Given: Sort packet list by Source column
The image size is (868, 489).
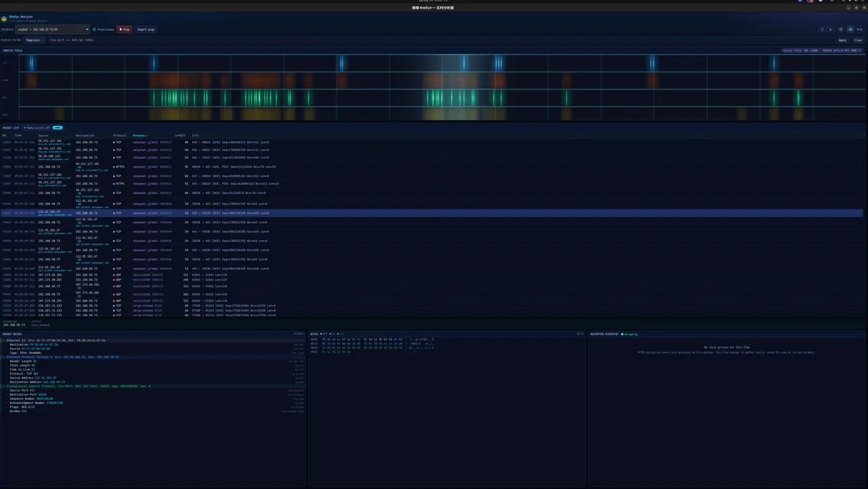Looking at the screenshot, I should 43,136.
